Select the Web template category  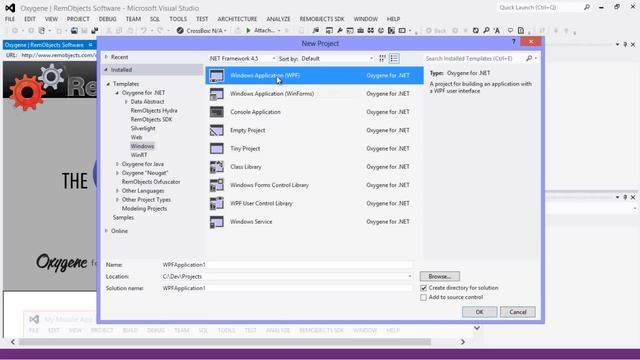pos(136,138)
